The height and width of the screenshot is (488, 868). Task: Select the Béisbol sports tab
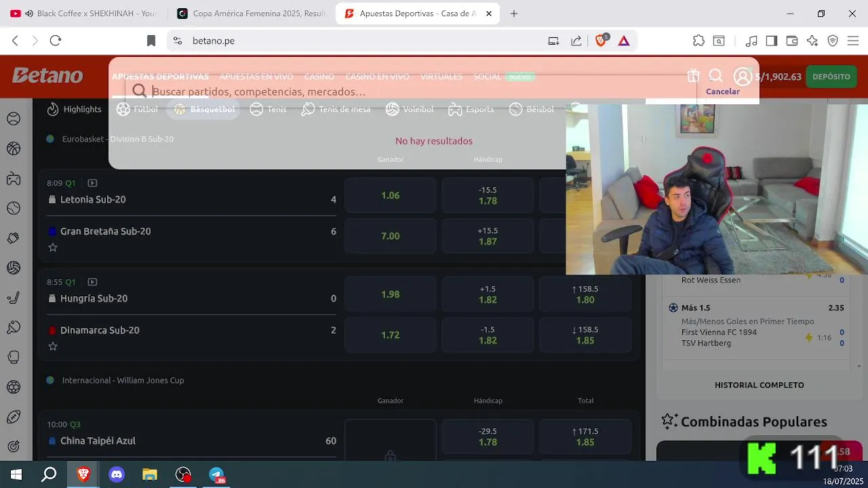coord(532,109)
